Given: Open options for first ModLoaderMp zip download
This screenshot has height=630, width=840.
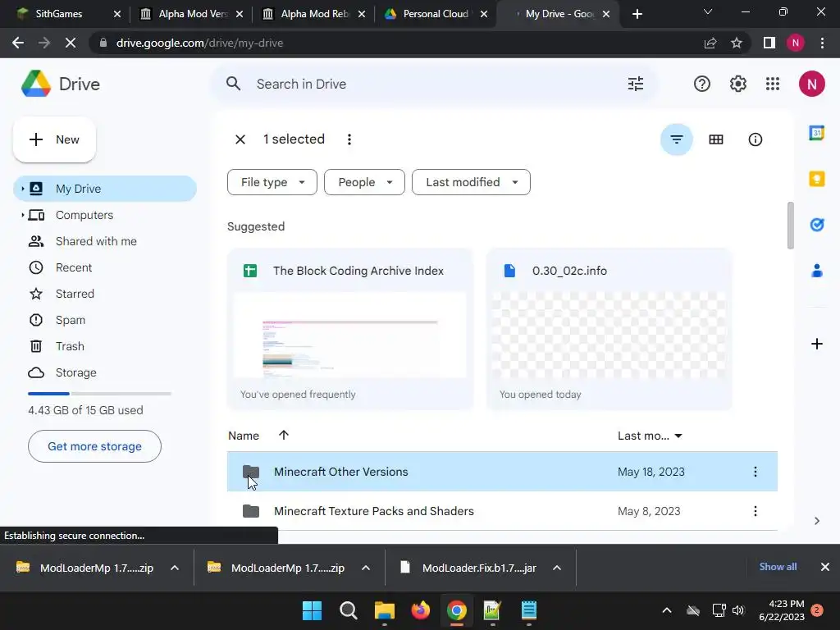Looking at the screenshot, I should (175, 568).
